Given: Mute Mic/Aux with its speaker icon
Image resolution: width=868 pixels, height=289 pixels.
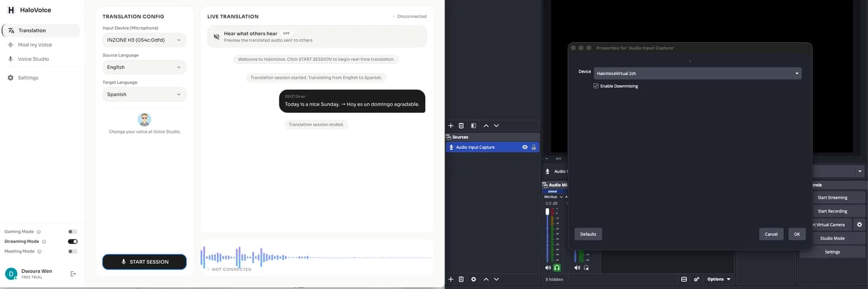Looking at the screenshot, I should point(548,268).
